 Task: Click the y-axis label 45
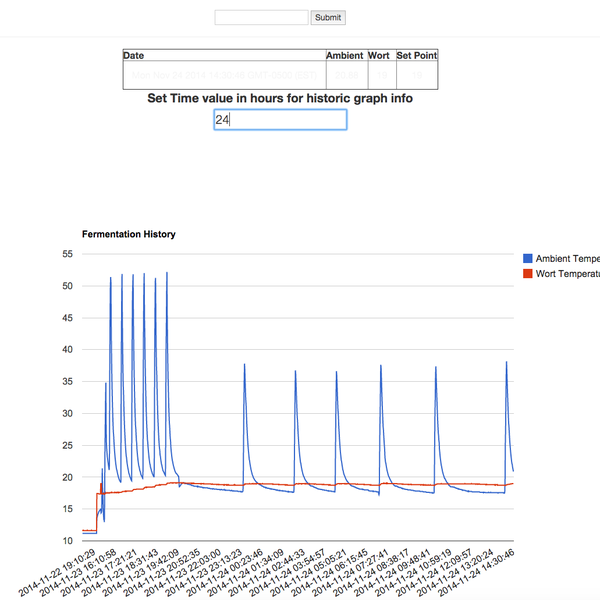click(67, 318)
